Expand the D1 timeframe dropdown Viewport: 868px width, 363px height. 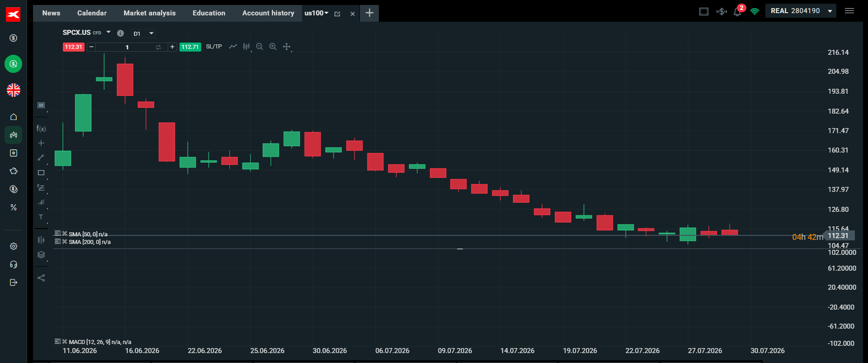click(x=143, y=33)
